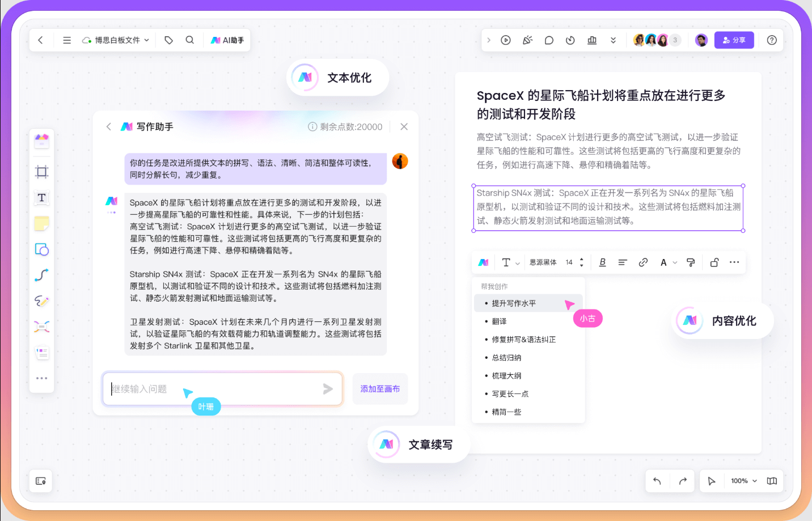
Task: Open help question mark icon
Action: (x=772, y=40)
